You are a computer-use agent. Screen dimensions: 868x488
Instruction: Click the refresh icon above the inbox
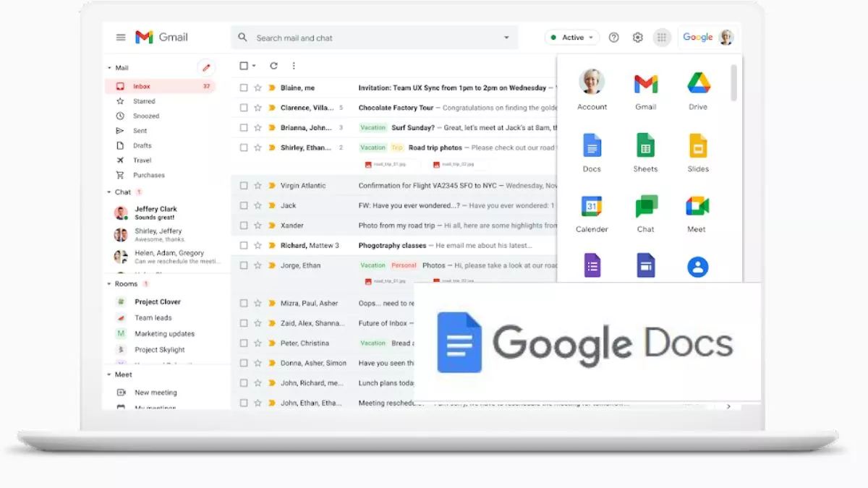pyautogui.click(x=273, y=66)
